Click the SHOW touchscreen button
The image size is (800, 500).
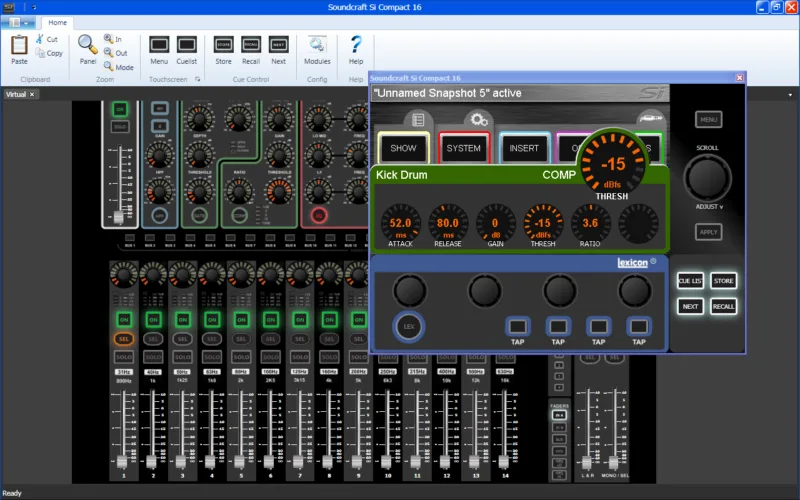tap(403, 148)
